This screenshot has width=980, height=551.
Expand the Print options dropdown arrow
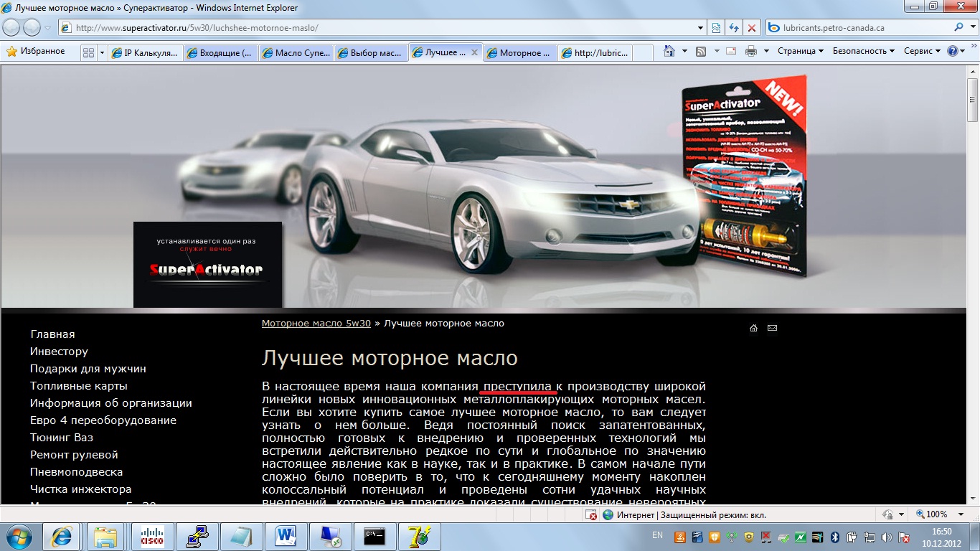pos(765,52)
